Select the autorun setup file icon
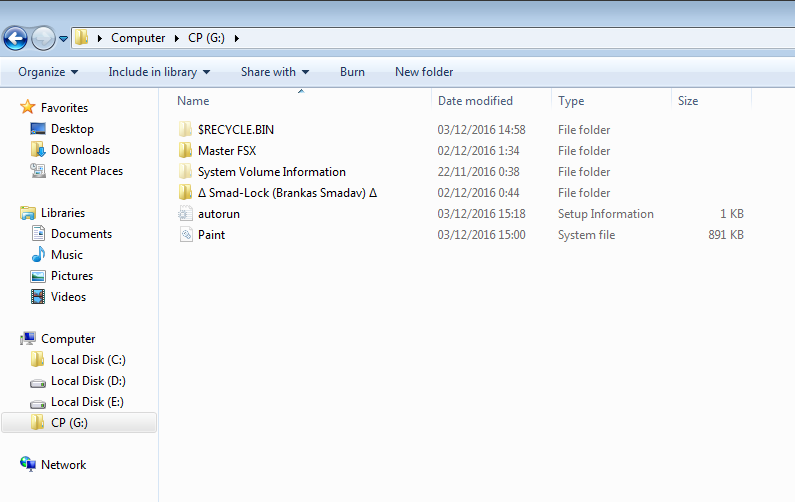The width and height of the screenshot is (795, 502). tap(185, 214)
